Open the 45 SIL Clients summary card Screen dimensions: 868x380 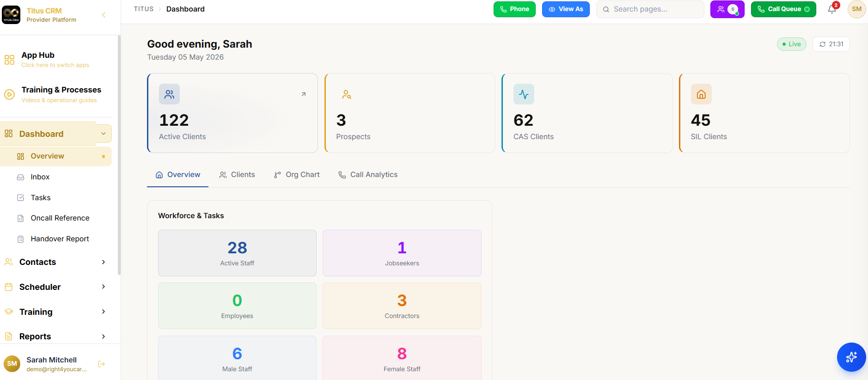[x=764, y=113]
